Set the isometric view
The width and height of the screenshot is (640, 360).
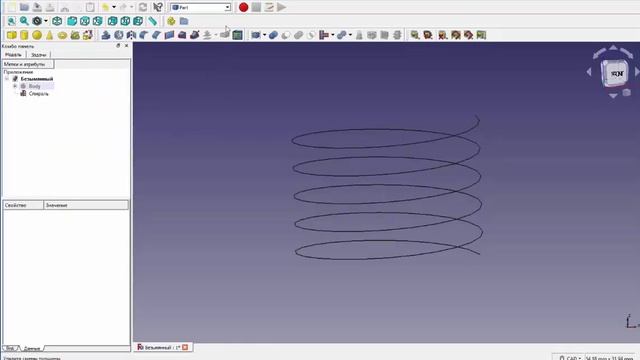(57, 21)
